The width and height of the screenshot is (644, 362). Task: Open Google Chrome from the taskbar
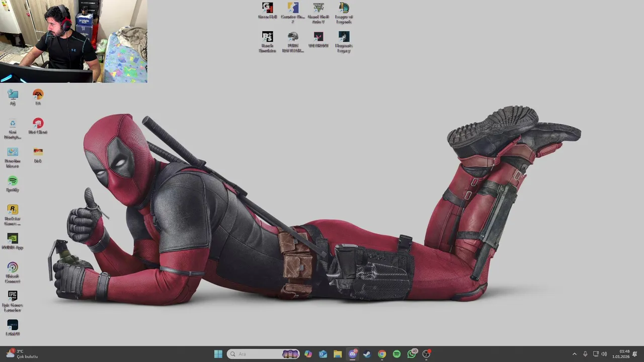coord(382,354)
